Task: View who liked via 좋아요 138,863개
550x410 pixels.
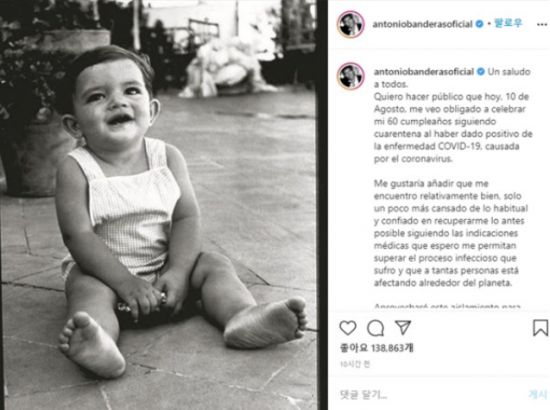Action: (376, 348)
